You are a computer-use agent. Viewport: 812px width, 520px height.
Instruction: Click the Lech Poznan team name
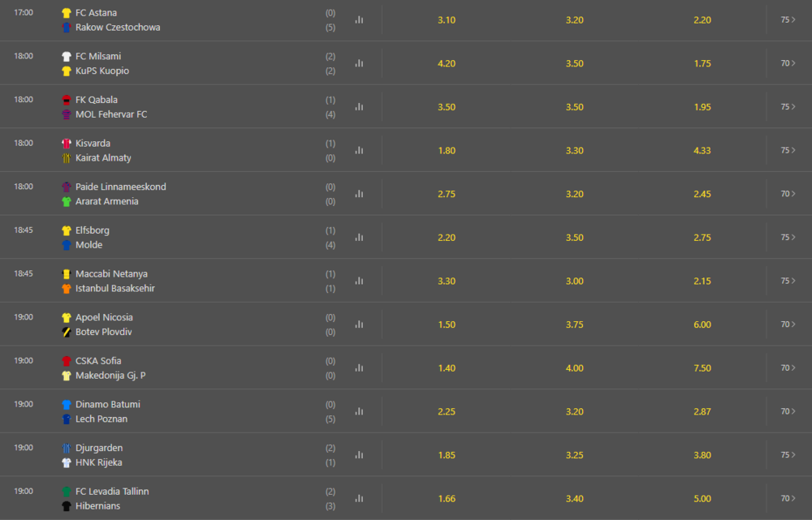(101, 419)
